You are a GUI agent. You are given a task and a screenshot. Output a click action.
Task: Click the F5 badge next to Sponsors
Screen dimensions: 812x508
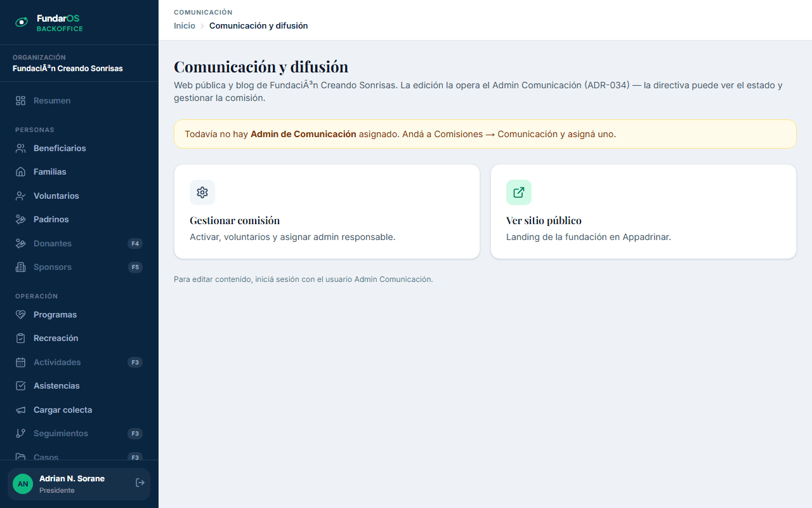[135, 267]
